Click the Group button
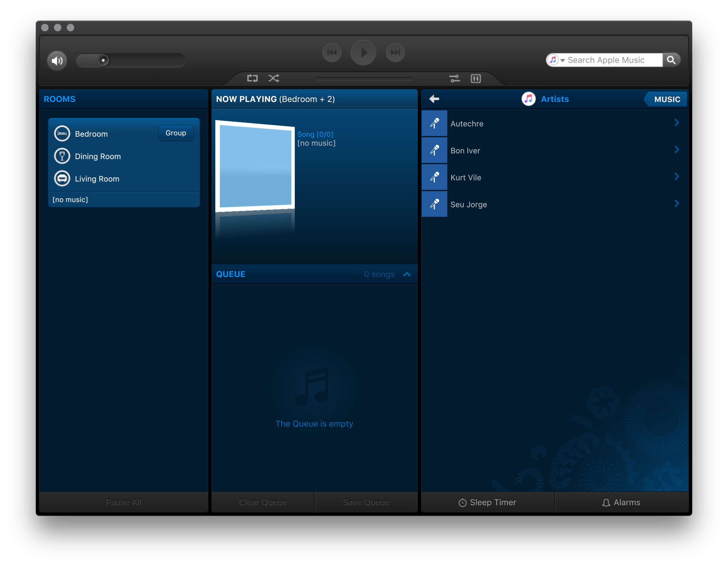Image resolution: width=728 pixels, height=567 pixels. pos(176,133)
